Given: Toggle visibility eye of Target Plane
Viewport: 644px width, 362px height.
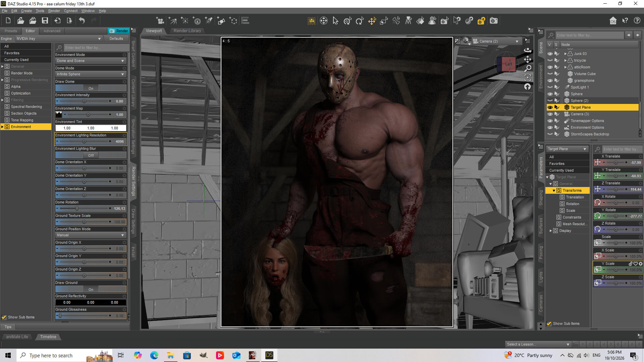Looking at the screenshot, I should click(550, 107).
